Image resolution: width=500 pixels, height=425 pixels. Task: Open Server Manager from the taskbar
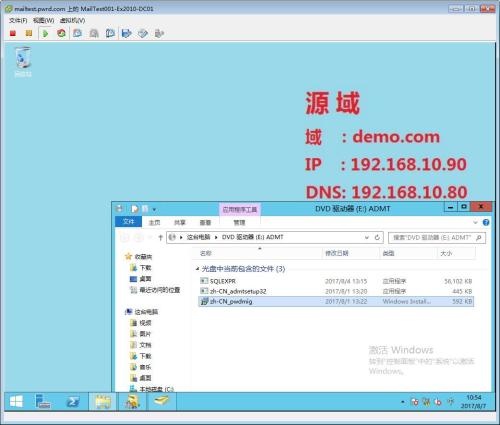pyautogui.click(x=43, y=402)
